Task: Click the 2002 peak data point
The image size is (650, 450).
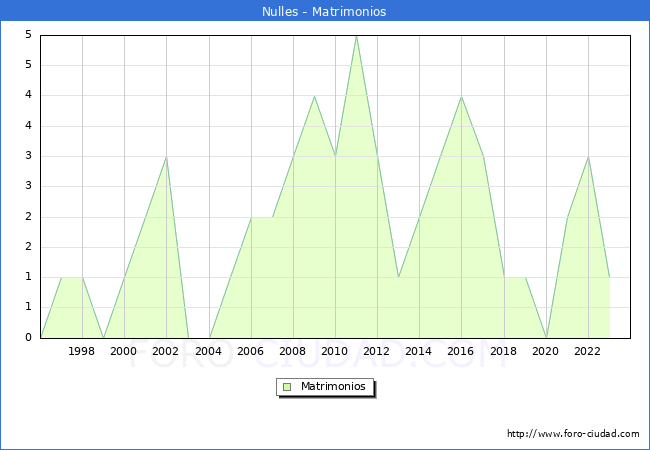Action: click(x=166, y=157)
